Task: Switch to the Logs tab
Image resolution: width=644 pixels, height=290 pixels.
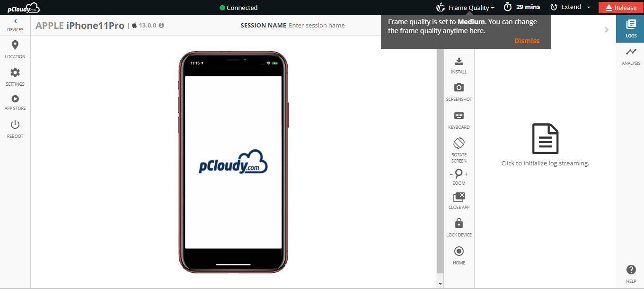Action: (x=631, y=28)
